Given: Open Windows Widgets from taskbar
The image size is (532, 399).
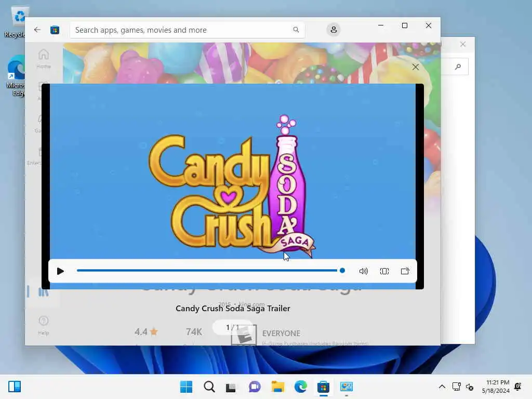Looking at the screenshot, I should pyautogui.click(x=14, y=387).
